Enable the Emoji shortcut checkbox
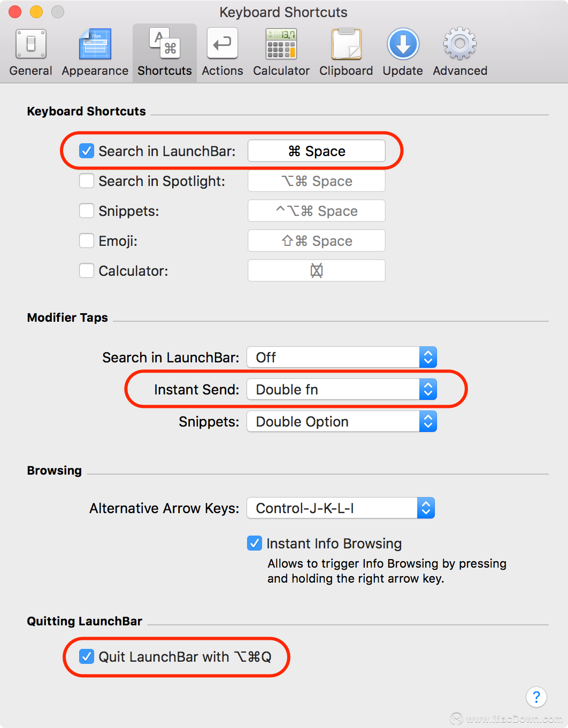 tap(87, 241)
